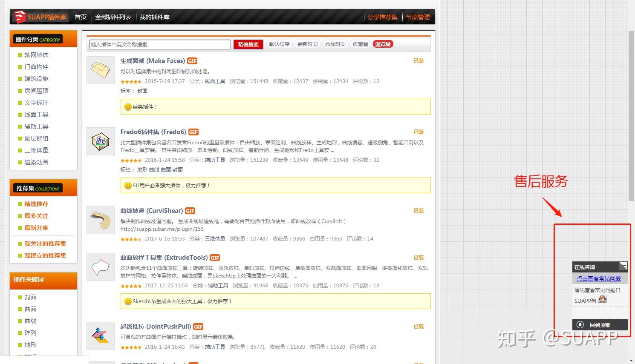Select 渲染动画 category
This screenshot has width=635, height=364.
(x=36, y=162)
